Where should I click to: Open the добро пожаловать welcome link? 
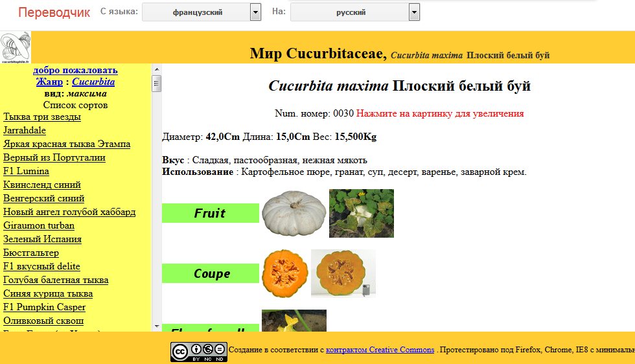point(75,70)
